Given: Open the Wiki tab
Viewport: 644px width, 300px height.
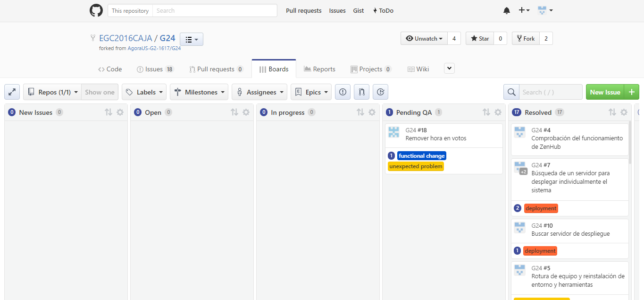Looking at the screenshot, I should click(x=418, y=69).
